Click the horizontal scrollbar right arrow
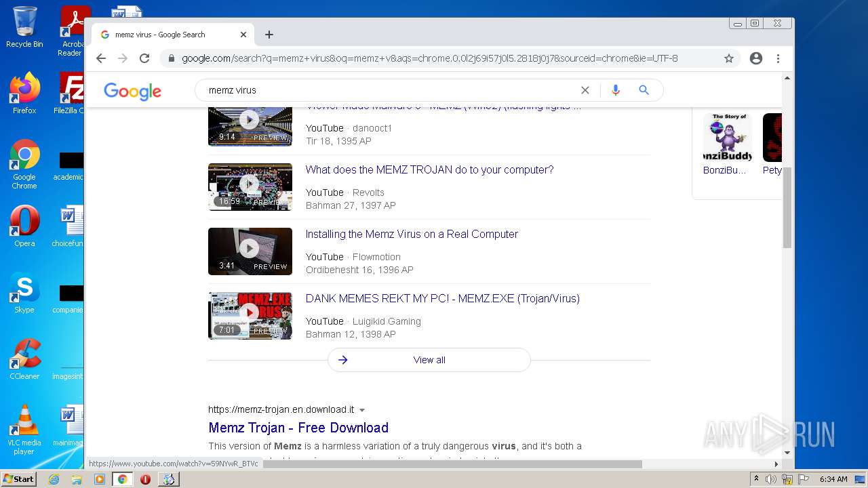Screen dimensions: 868x488 776,464
